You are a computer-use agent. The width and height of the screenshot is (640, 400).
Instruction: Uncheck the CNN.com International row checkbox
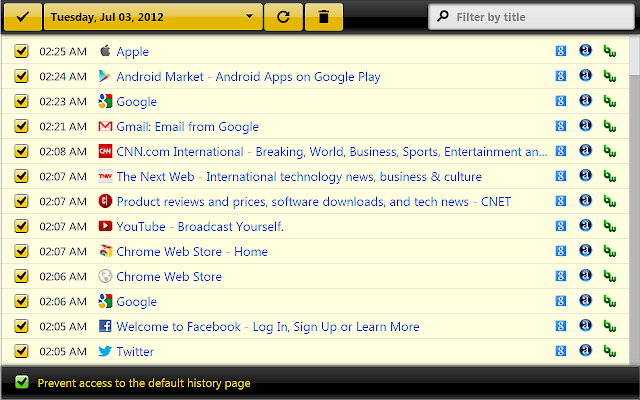tap(21, 151)
